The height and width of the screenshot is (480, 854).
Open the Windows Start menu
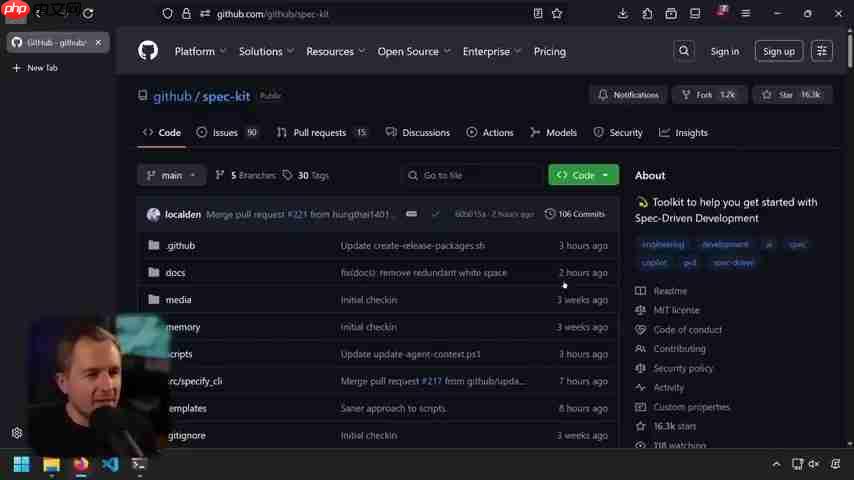tap(21, 464)
